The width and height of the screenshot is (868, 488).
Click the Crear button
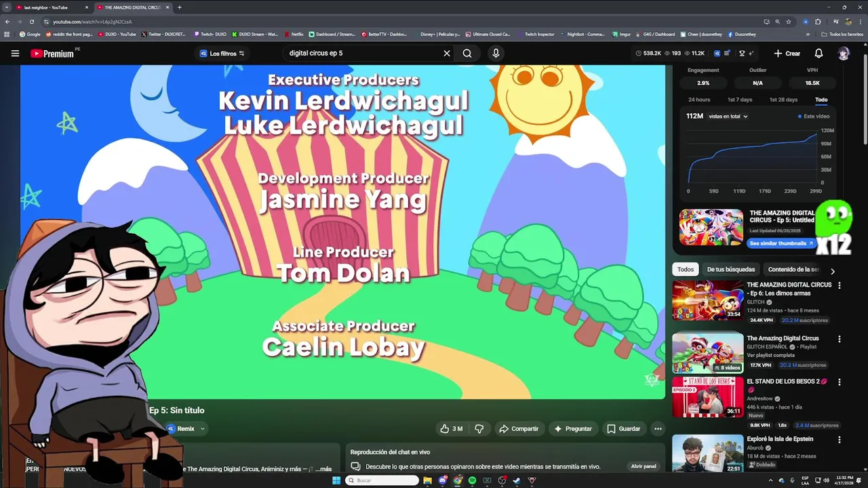[787, 53]
